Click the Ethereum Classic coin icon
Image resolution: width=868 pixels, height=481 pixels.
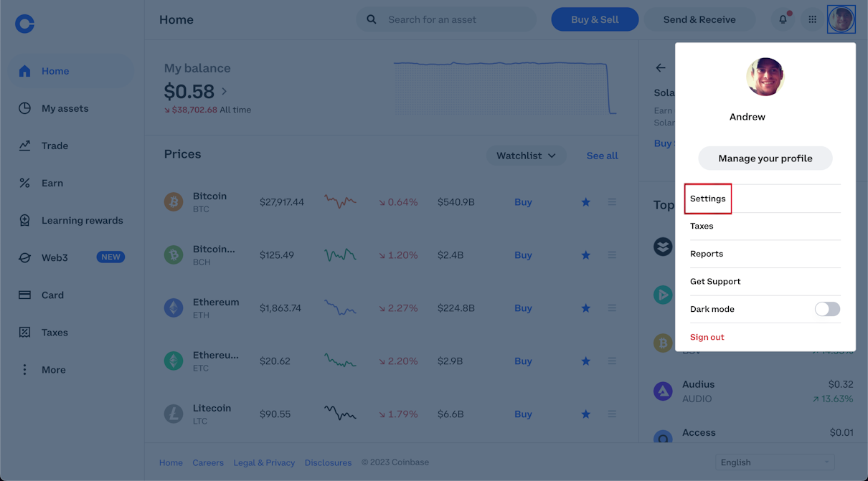pyautogui.click(x=174, y=361)
